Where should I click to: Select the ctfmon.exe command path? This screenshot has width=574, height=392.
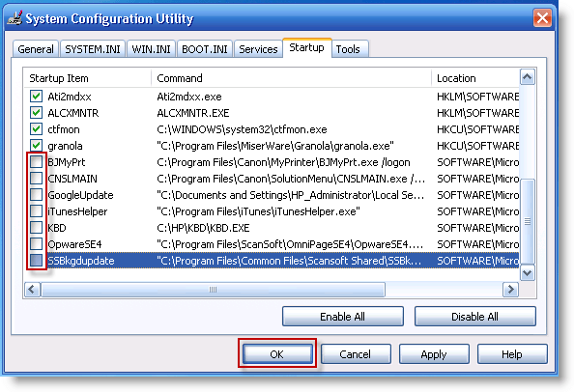pyautogui.click(x=242, y=129)
